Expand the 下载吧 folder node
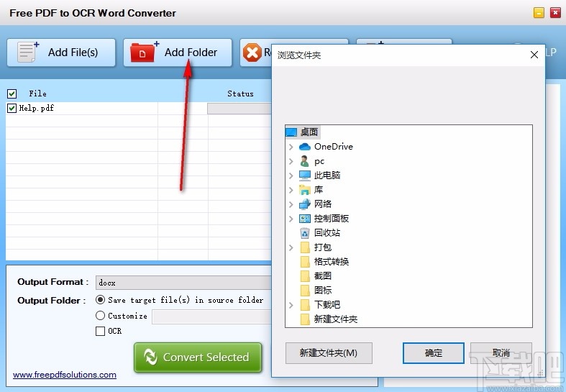 coord(291,305)
